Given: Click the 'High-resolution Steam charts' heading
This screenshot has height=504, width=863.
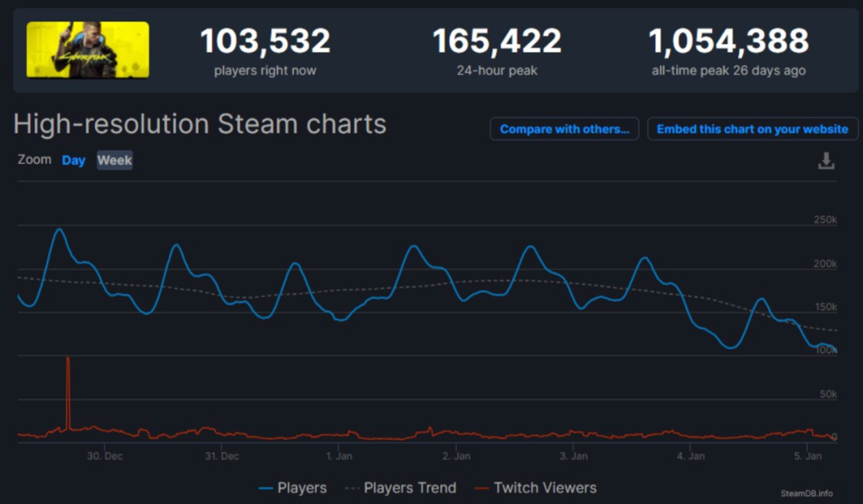Looking at the screenshot, I should pos(200,125).
